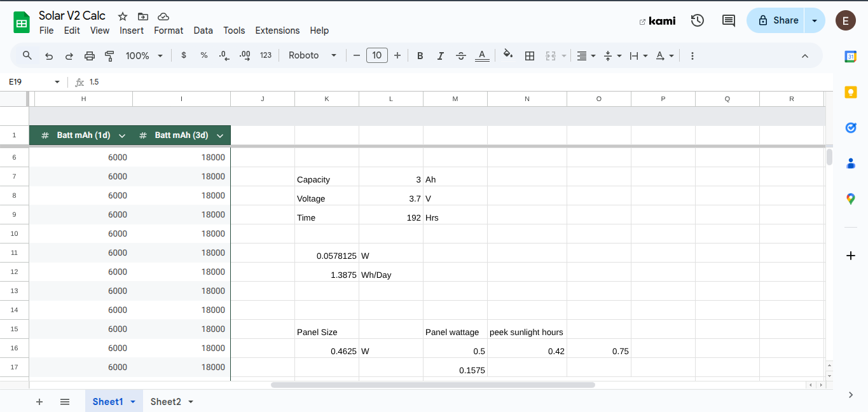Toggle italic formatting
868x412 pixels.
[440, 56]
